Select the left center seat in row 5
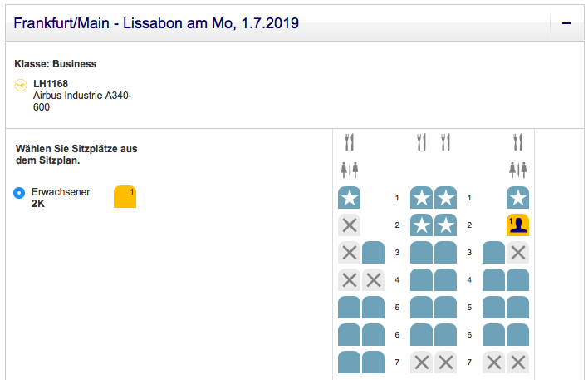The height and width of the screenshot is (380, 588). (x=421, y=307)
